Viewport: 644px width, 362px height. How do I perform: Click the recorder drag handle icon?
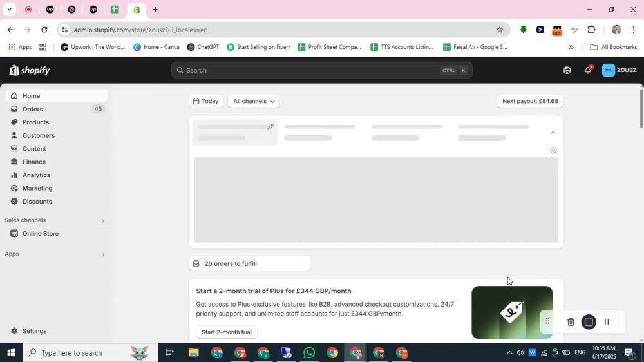coord(547,321)
